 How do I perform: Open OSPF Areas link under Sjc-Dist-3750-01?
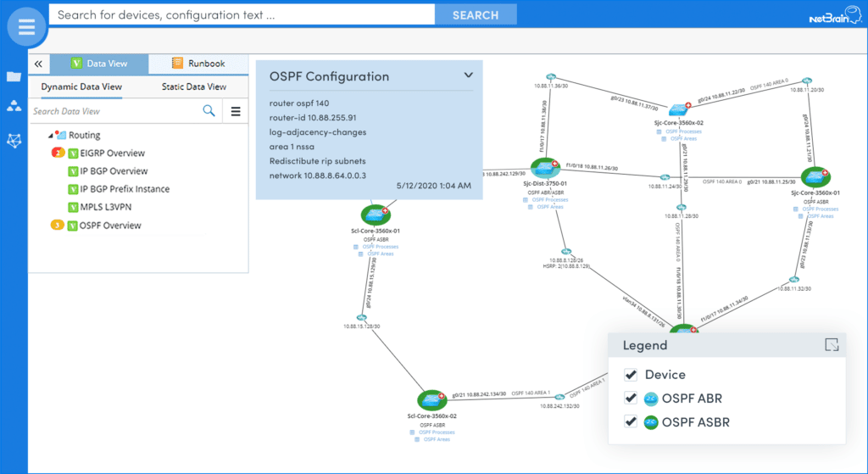click(x=549, y=207)
